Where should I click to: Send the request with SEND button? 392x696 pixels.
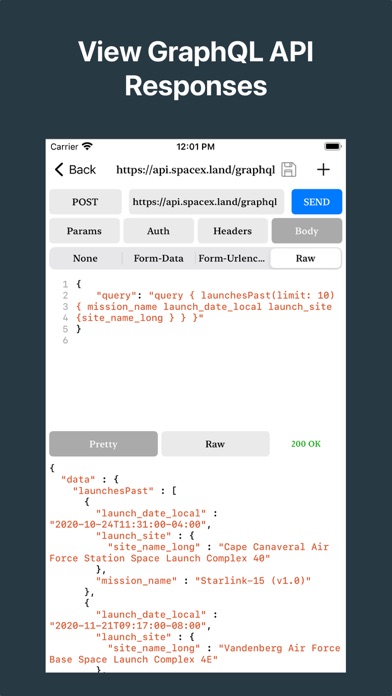317,202
